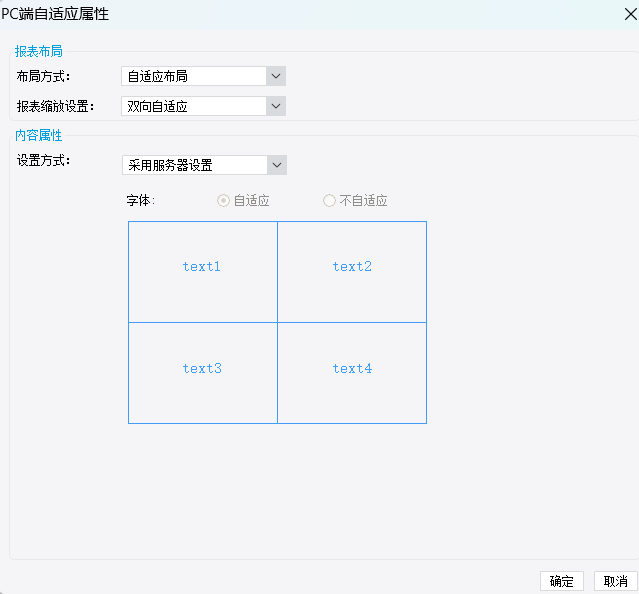The width and height of the screenshot is (639, 594).
Task: Click the 内容属性 section heading
Action: tap(39, 135)
